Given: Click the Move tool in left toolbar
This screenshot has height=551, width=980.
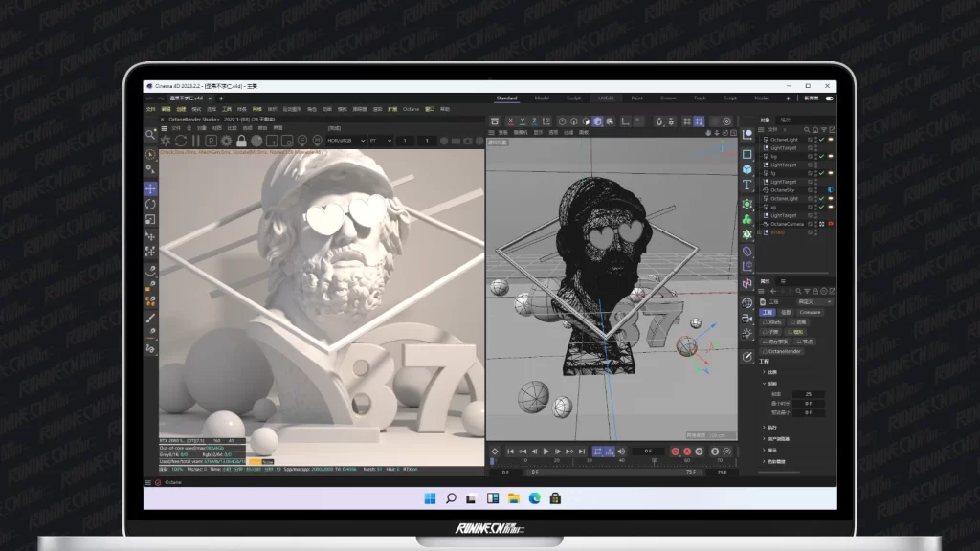Looking at the screenshot, I should tap(151, 188).
